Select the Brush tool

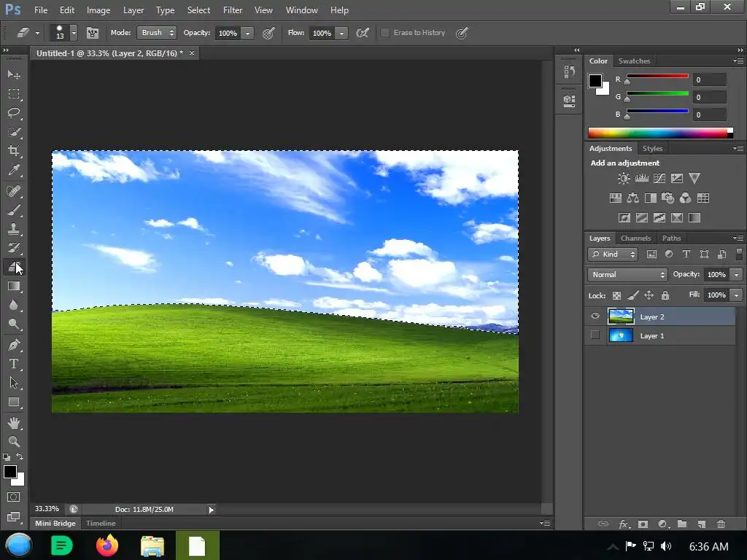[14, 210]
